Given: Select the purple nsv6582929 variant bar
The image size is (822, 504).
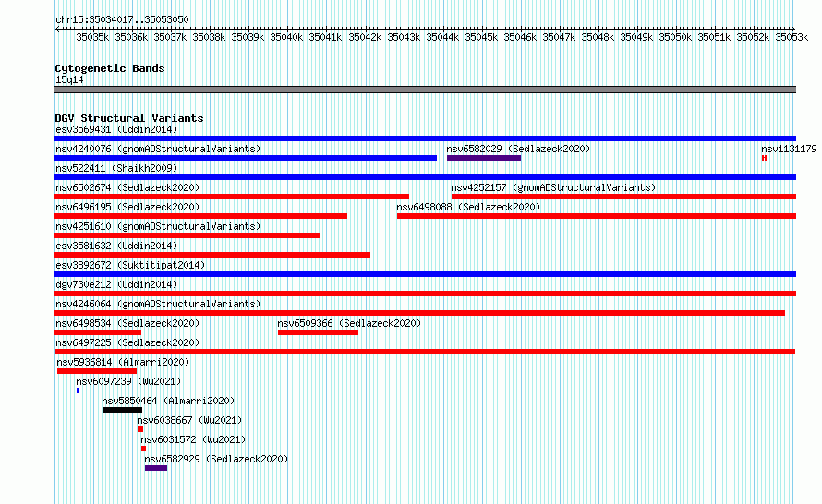Looking at the screenshot, I should point(156,468).
